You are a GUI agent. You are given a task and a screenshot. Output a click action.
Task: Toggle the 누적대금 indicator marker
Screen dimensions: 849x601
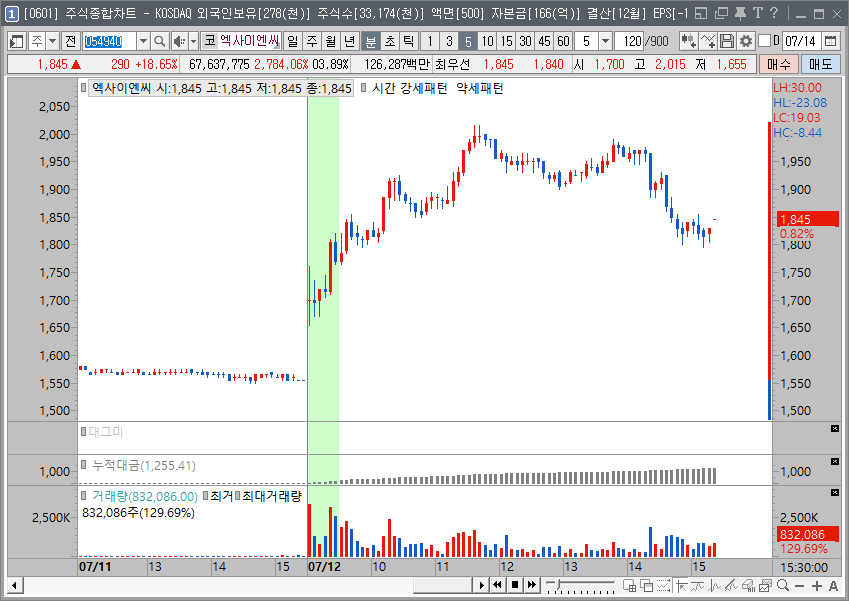coord(83,465)
